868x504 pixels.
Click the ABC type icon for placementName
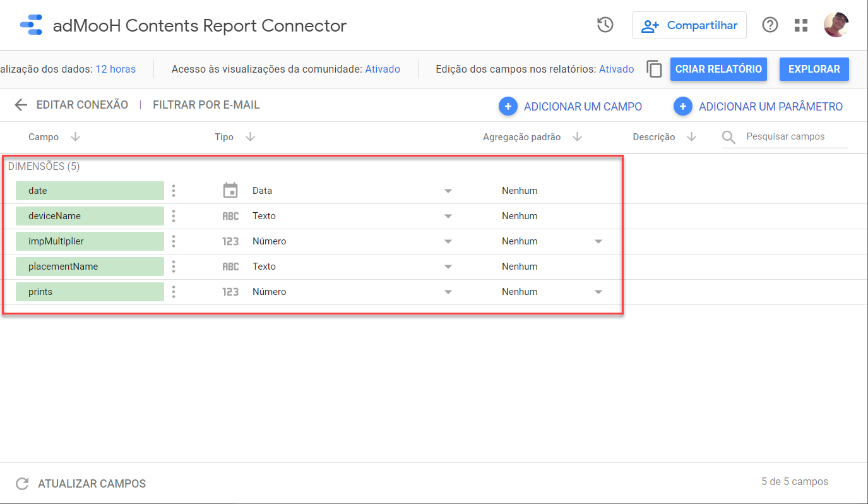(x=230, y=267)
